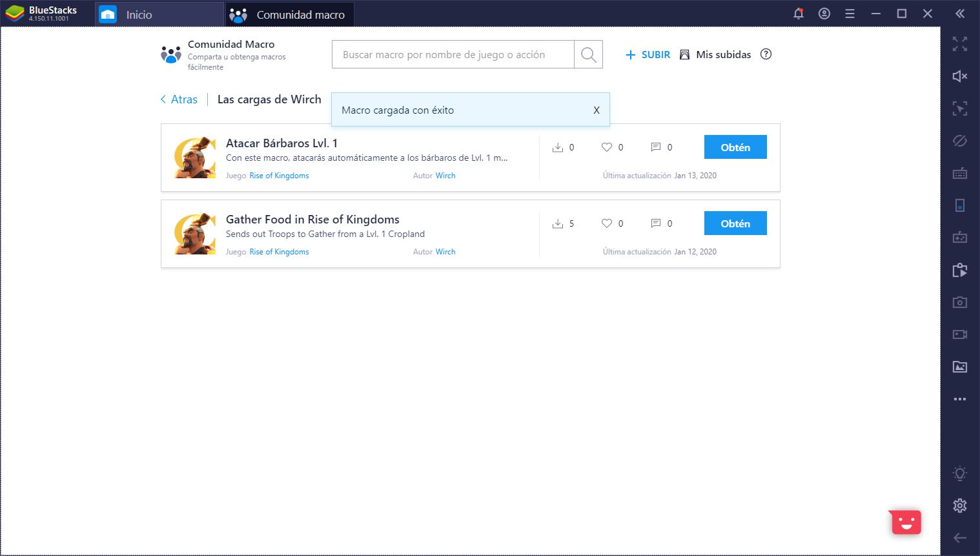Open the gamepad controls icon

960,238
